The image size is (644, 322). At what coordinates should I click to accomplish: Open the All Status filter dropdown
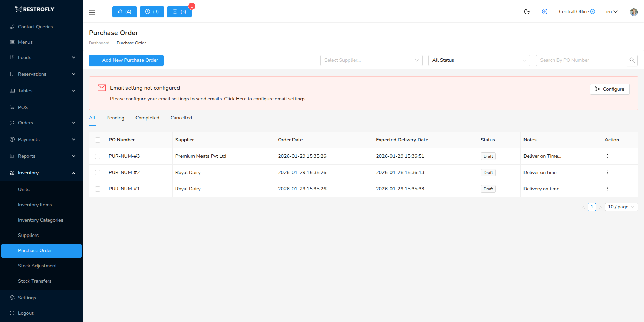479,60
